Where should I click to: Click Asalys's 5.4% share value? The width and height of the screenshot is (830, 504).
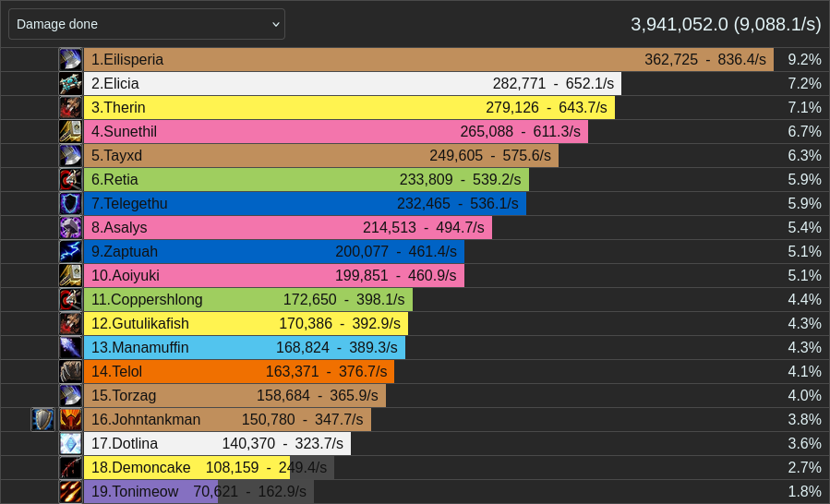(x=804, y=228)
